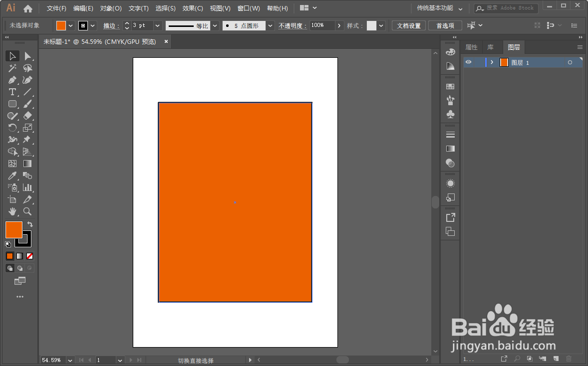Select the Selection tool arrow
Viewport: 588px width, 366px height.
click(x=12, y=56)
